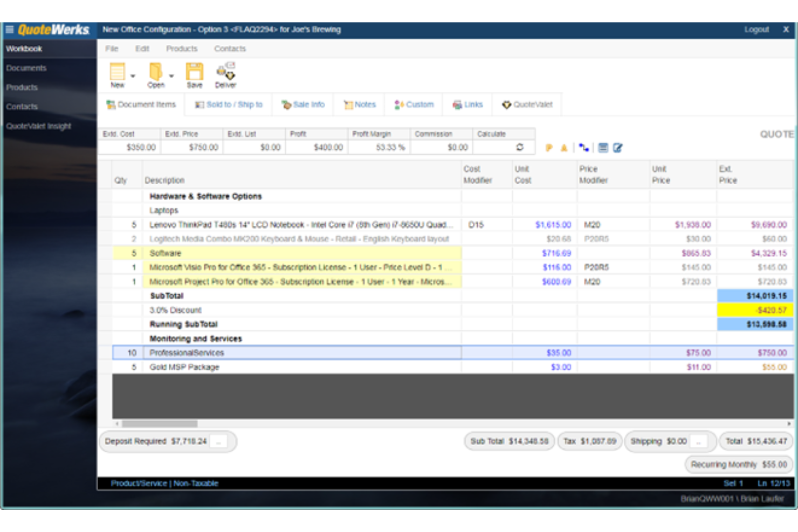Expand the New button dropdown arrow
The image size is (798, 532).
[x=133, y=76]
